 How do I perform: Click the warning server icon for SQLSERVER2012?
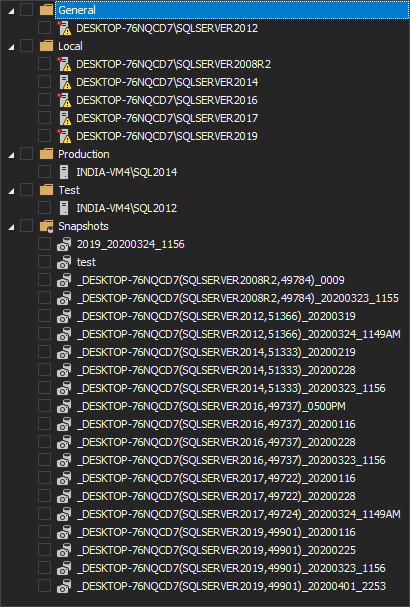(x=64, y=28)
